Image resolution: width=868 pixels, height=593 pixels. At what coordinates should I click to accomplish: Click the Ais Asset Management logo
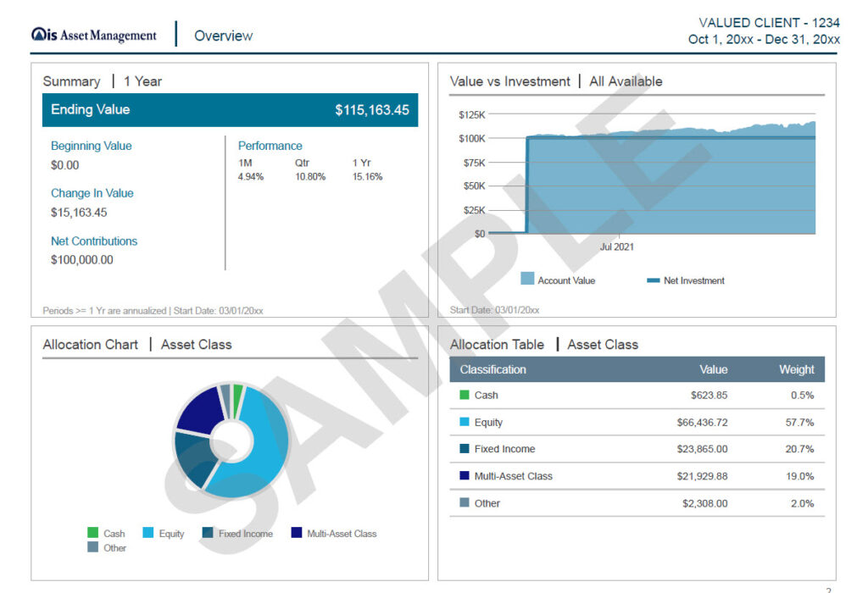[94, 35]
